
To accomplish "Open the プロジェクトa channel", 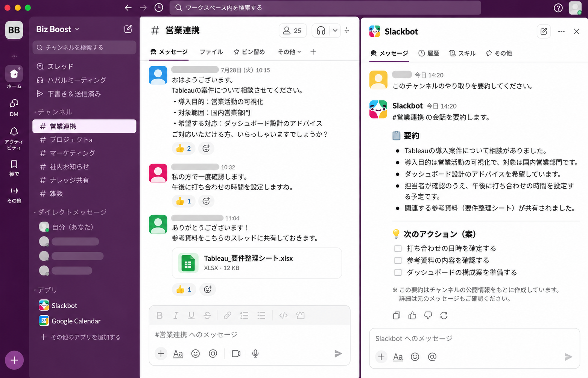I will pos(84,140).
